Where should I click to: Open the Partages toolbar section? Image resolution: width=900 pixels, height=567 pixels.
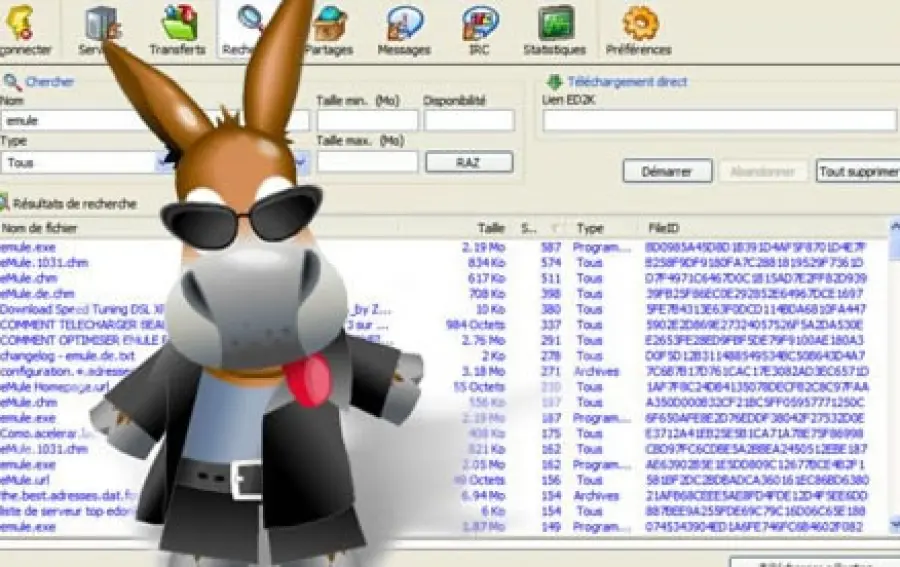329,30
